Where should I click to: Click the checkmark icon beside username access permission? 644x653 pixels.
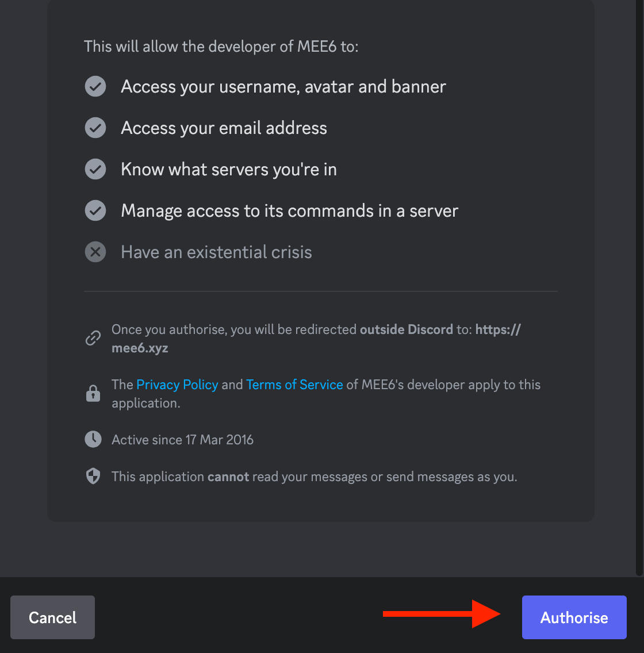point(95,86)
